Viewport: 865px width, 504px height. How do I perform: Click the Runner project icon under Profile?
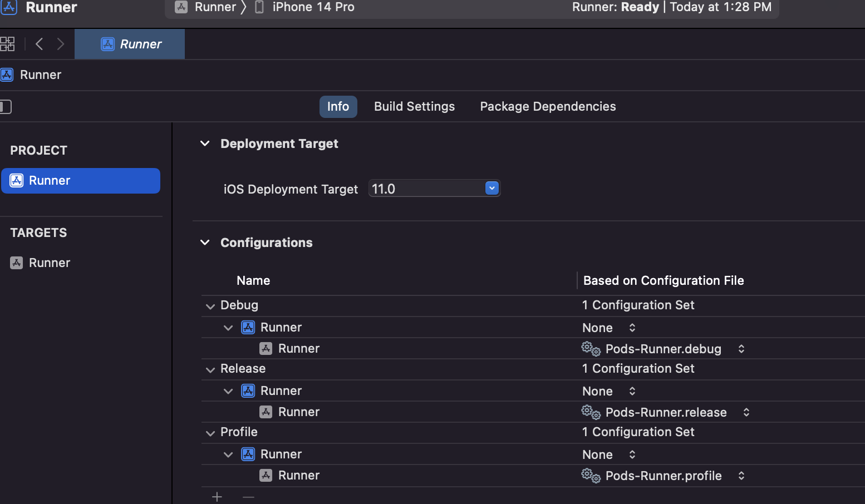pyautogui.click(x=248, y=454)
